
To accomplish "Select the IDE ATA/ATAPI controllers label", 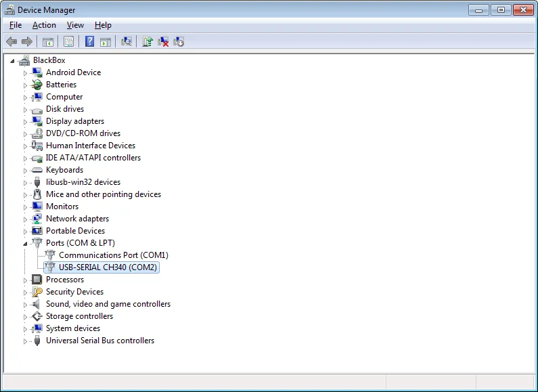I will 93,158.
